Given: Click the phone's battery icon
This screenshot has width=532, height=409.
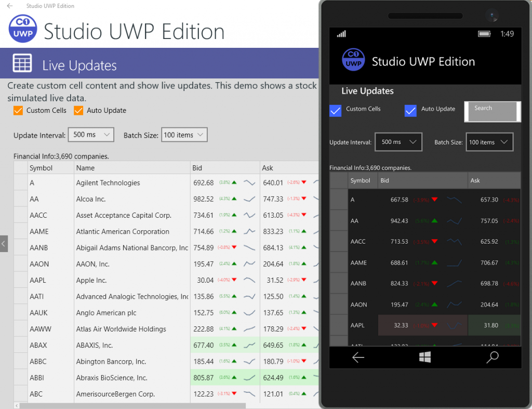Looking at the screenshot, I should [484, 34].
